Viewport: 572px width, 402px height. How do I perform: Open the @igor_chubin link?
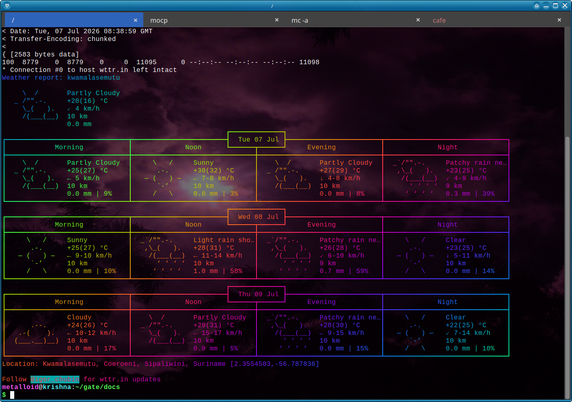point(55,379)
